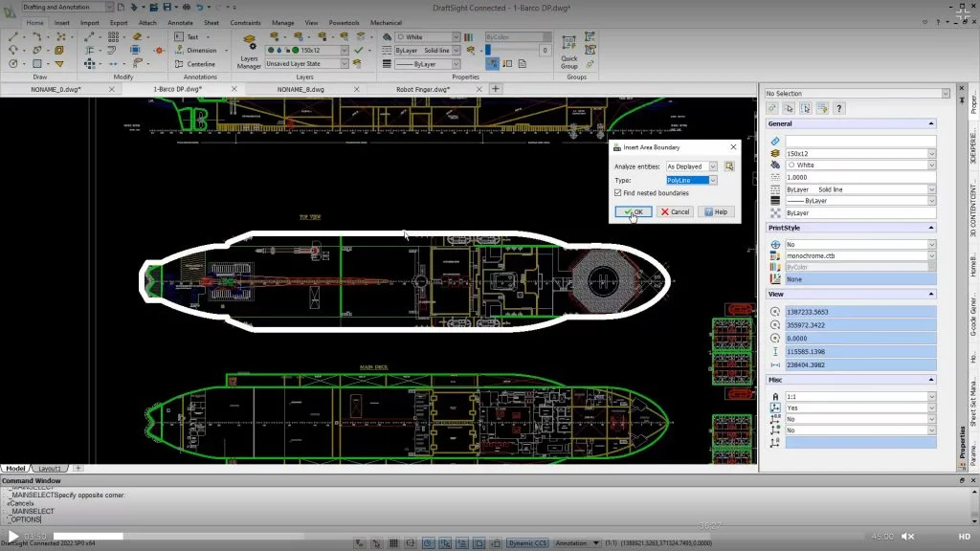Image resolution: width=980 pixels, height=551 pixels.
Task: Mute the video player volume
Action: (907, 536)
